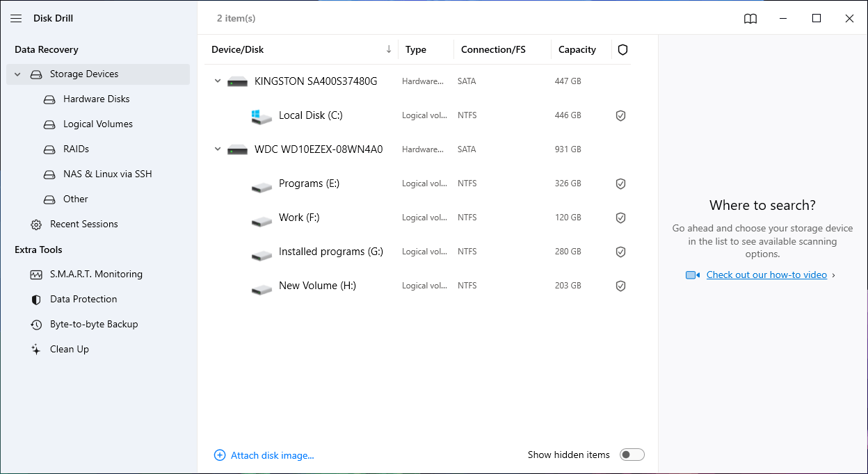
Task: Click the plus icon for Attach disk image
Action: coord(220,455)
